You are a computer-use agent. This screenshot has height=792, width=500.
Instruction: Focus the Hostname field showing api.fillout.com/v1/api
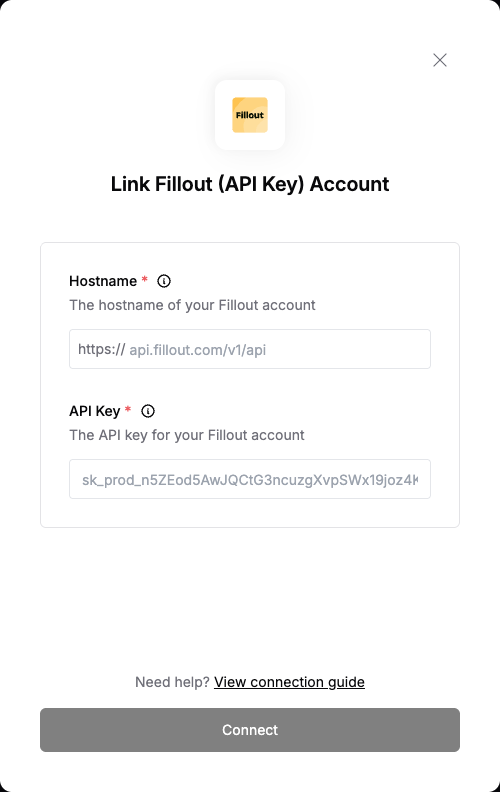click(x=250, y=349)
